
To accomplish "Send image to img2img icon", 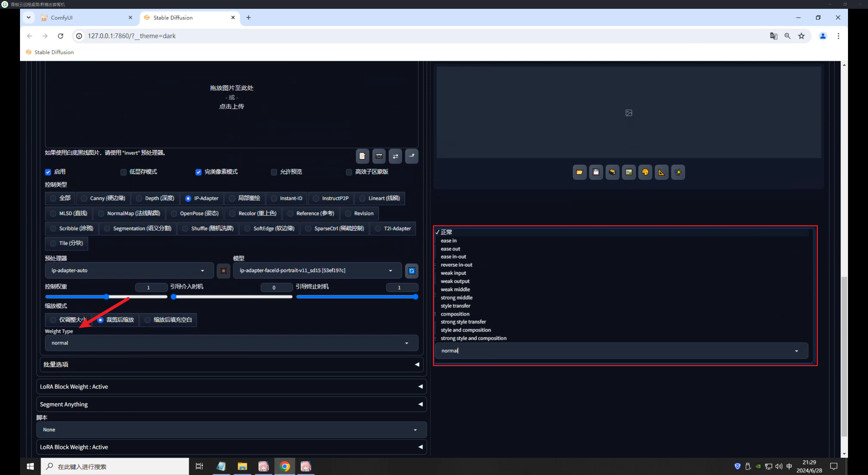I will coord(629,172).
